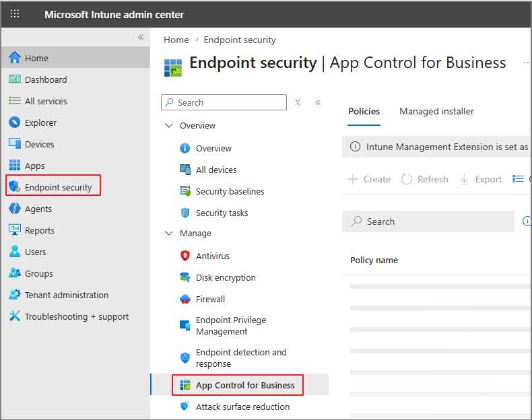
Task: Click the Reports monitor icon
Action: (15, 230)
